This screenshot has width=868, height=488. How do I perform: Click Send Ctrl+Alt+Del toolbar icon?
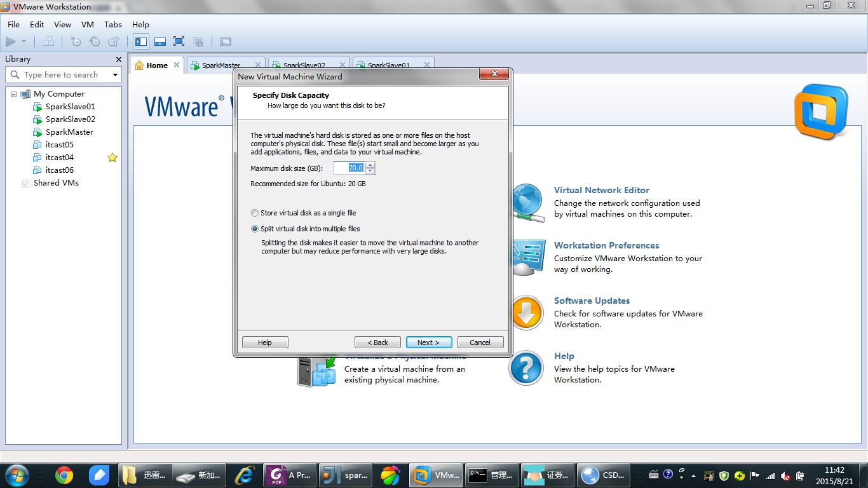point(48,41)
